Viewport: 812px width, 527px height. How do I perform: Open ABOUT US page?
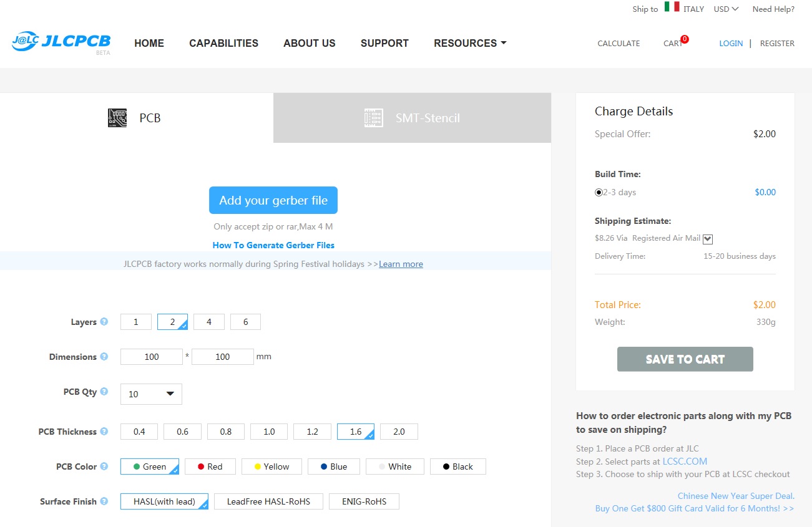coord(310,43)
